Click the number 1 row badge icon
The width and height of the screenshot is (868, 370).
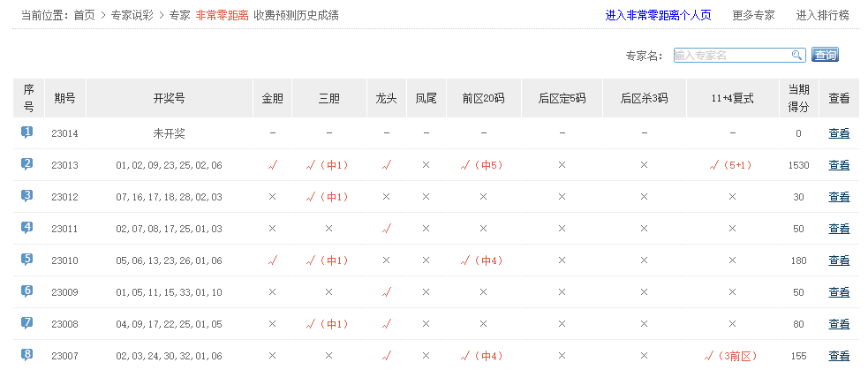point(27,132)
